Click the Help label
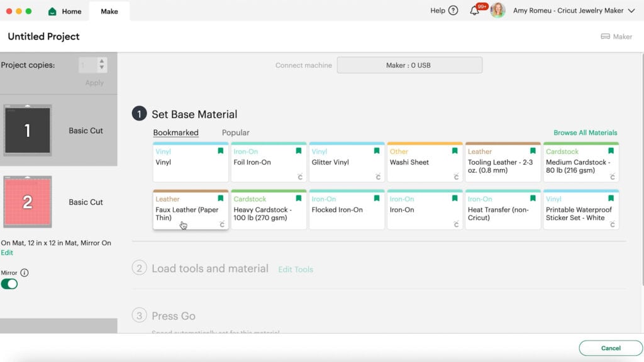The height and width of the screenshot is (362, 644). click(x=438, y=11)
